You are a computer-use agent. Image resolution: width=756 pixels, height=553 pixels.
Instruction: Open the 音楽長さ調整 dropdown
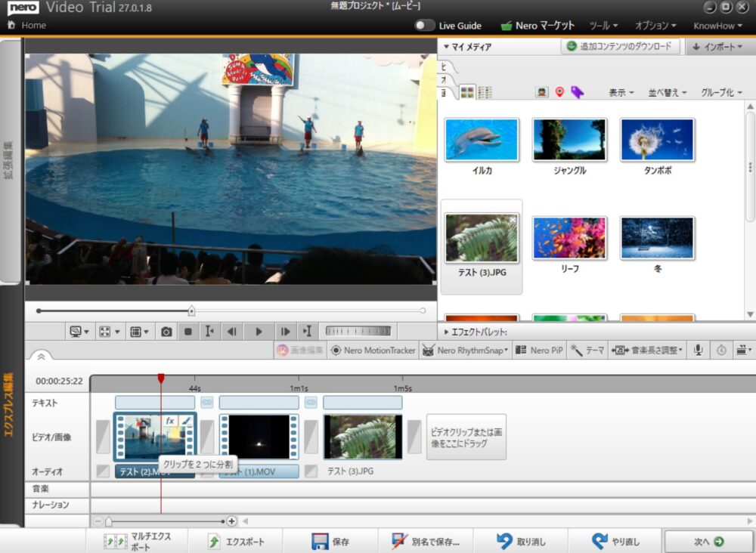(x=647, y=351)
